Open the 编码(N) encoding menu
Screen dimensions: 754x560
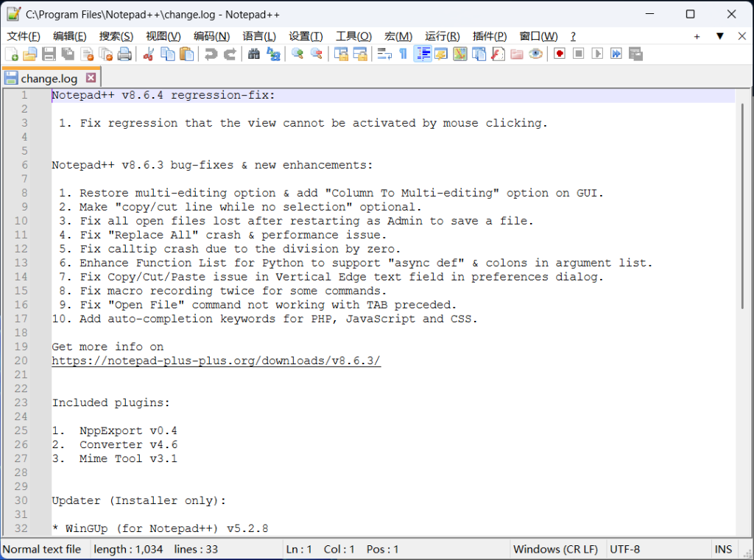(x=212, y=36)
